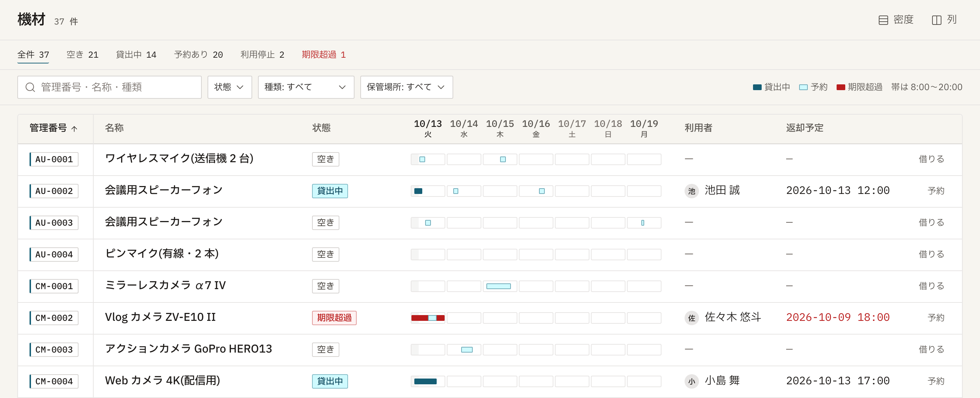
Task: Focus the 管理番号・名称・種類 search field
Action: click(x=110, y=87)
